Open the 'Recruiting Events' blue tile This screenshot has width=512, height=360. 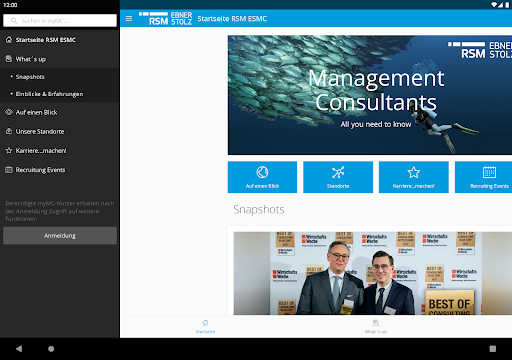pyautogui.click(x=484, y=177)
